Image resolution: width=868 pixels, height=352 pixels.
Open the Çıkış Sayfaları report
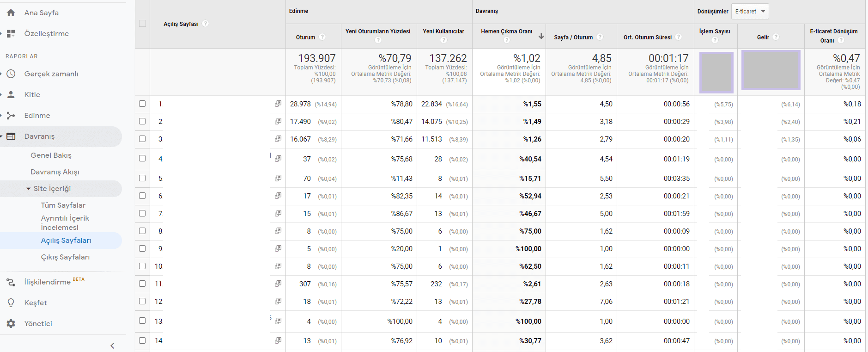pyautogui.click(x=65, y=257)
